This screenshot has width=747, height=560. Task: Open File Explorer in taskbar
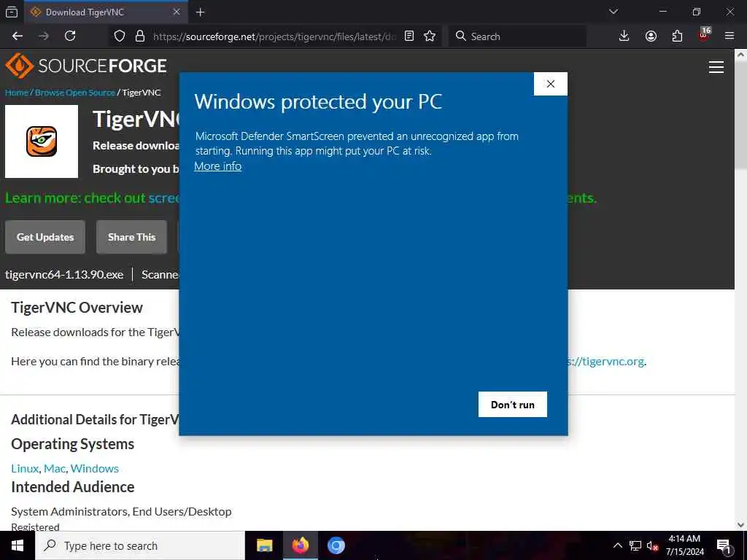264,545
